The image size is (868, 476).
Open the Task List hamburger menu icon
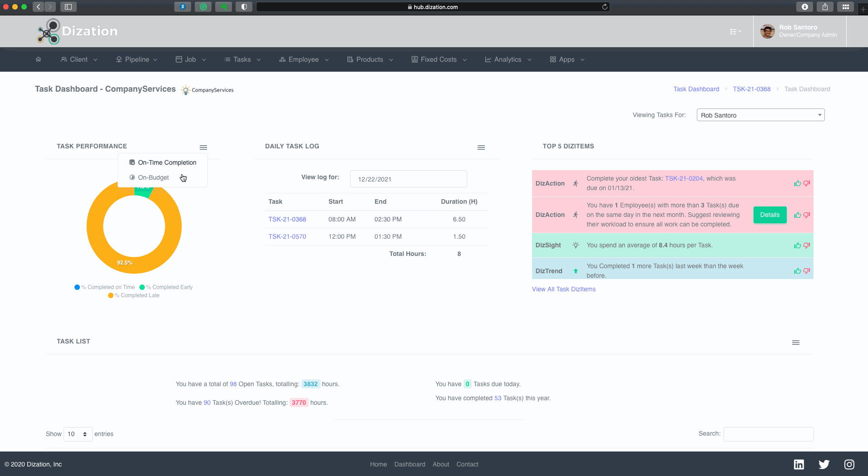click(796, 343)
